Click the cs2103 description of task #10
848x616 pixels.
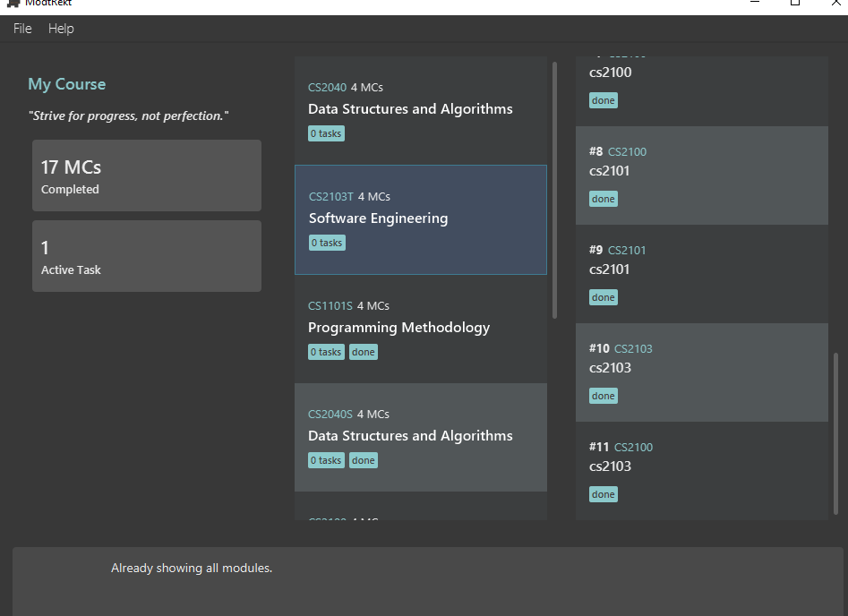click(x=610, y=368)
